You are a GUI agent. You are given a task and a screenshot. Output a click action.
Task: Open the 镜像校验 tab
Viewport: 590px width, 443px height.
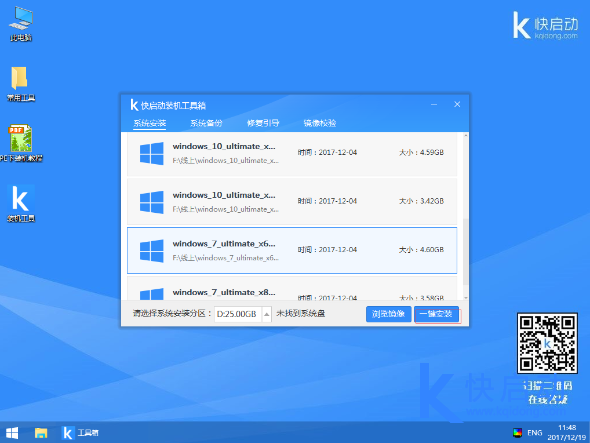click(320, 123)
